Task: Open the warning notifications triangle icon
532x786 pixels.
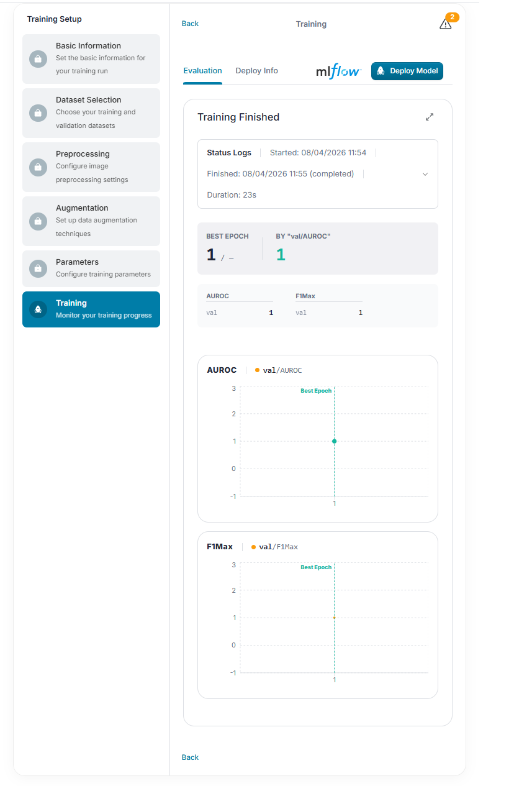Action: pos(445,24)
